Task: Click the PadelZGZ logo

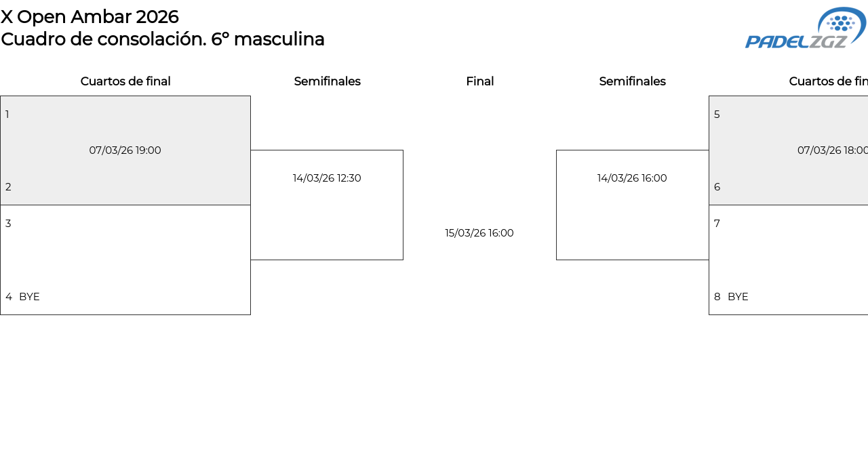Action: pyautogui.click(x=805, y=28)
